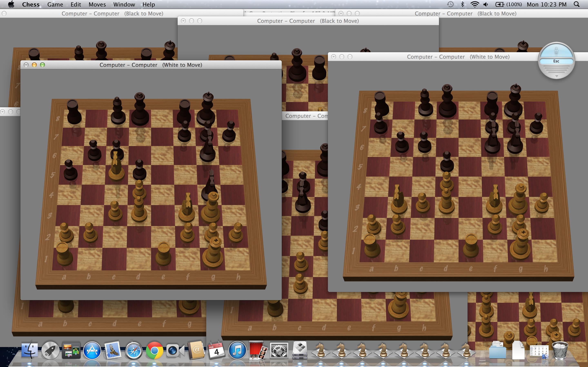Click the volume speaker icon in menu bar

pyautogui.click(x=486, y=4)
